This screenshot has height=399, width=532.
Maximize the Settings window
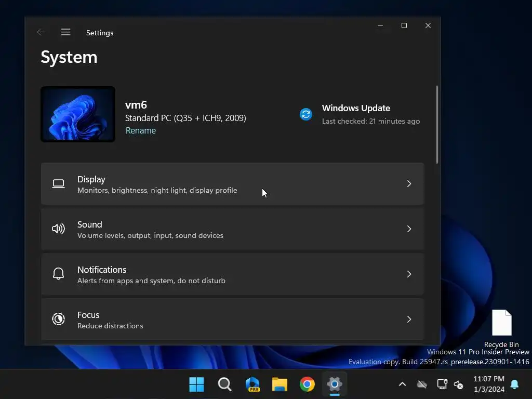click(404, 25)
